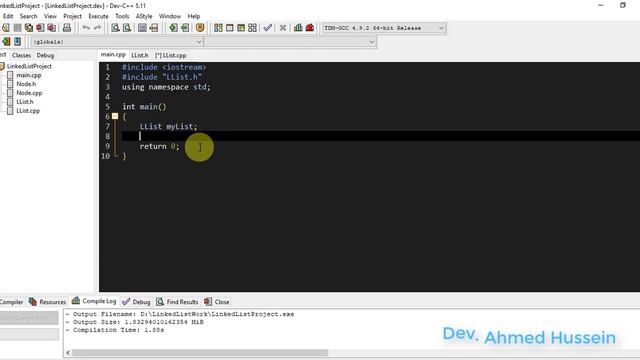Click the Close All files toolbar icon
Screen dimensions: 640x360
pos(51,28)
